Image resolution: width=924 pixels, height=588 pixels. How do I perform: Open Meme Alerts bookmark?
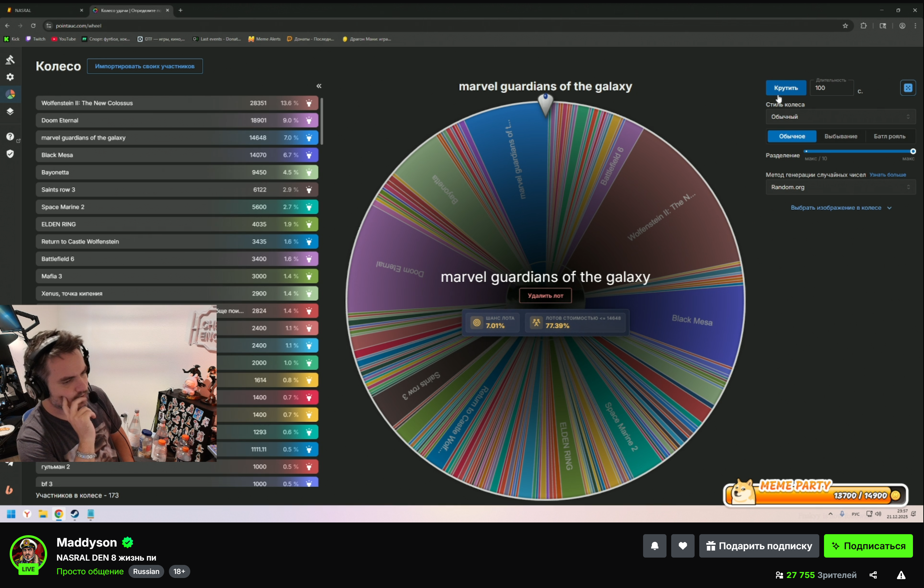pyautogui.click(x=265, y=39)
